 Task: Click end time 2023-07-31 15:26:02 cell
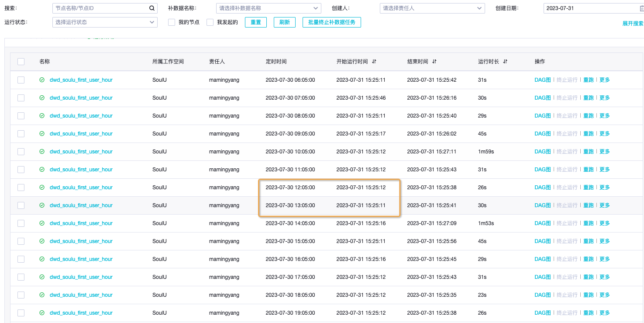click(x=432, y=134)
